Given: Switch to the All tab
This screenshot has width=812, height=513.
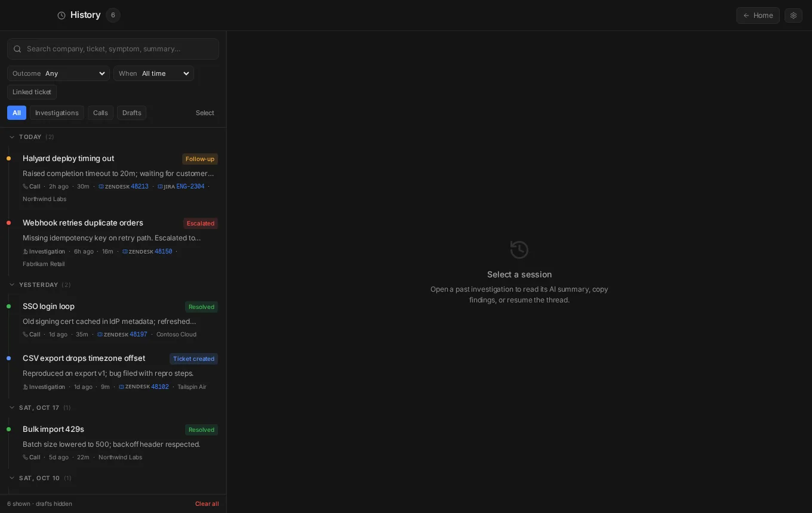Looking at the screenshot, I should (17, 113).
